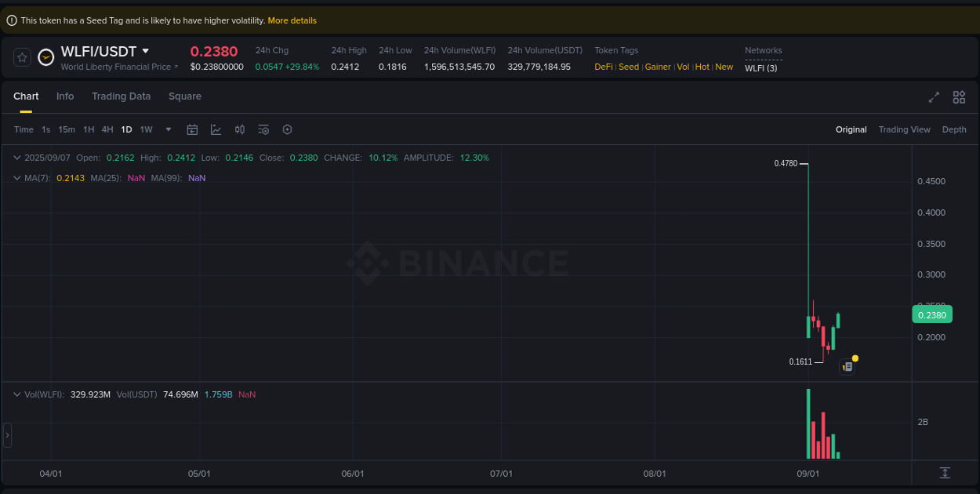Open extra timeframes dropdown arrow
This screenshot has width=980, height=494.
coord(167,129)
